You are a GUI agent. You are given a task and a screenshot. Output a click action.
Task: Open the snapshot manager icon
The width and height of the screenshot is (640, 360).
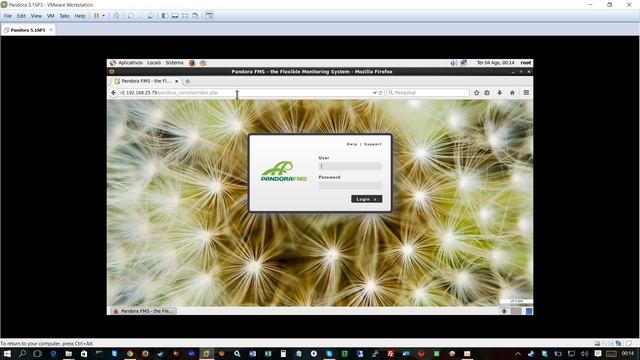pos(151,16)
